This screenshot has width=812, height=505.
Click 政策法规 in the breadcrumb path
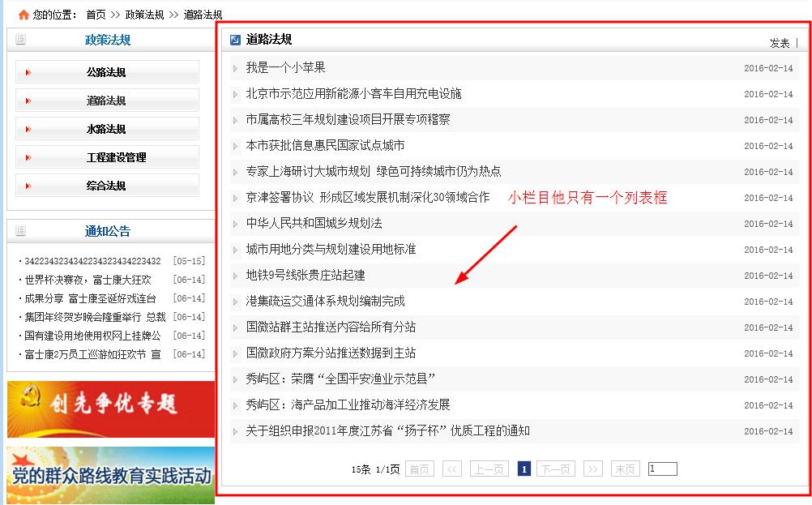144,15
